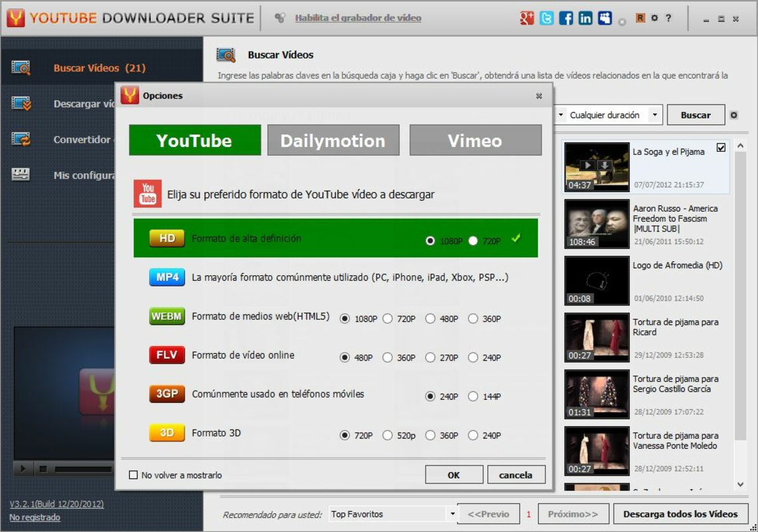Viewport: 758px width, 532px height.
Task: Click play overlay on La Soga thumbnail
Action: pos(587,166)
